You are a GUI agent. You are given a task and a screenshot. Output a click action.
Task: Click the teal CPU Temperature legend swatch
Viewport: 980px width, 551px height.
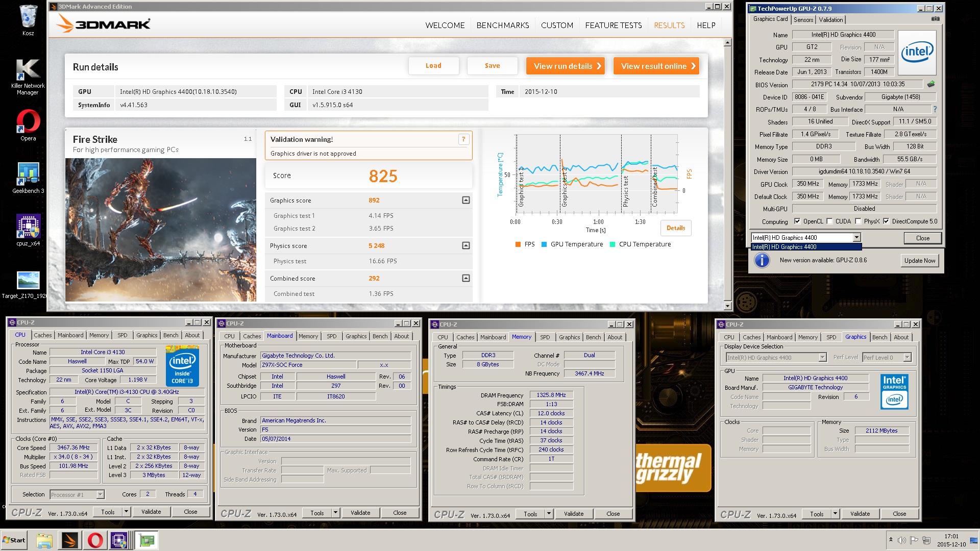click(612, 244)
